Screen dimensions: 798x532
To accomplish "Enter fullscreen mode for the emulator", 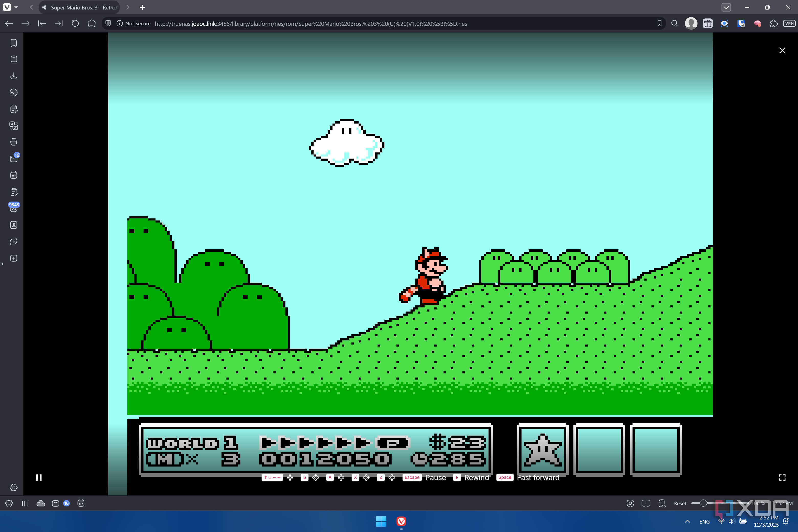I will point(782,477).
